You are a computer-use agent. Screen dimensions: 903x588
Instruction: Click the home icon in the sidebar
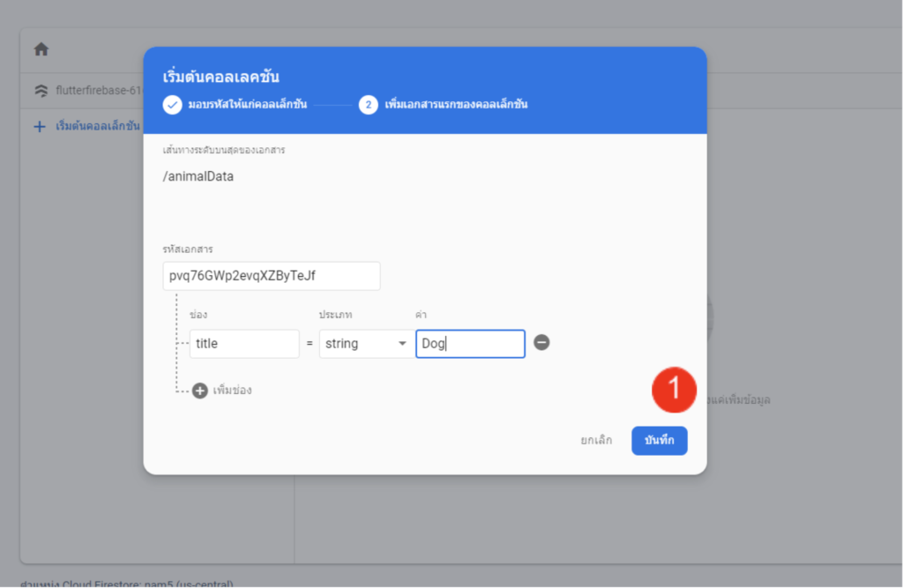[41, 49]
